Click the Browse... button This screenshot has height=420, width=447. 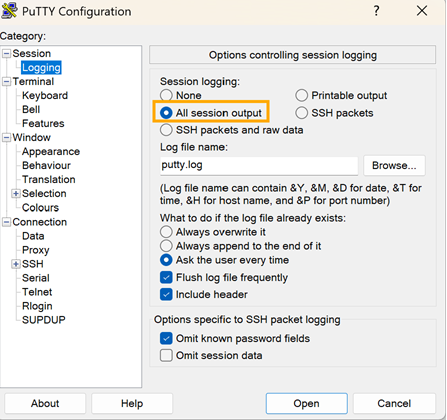click(x=394, y=165)
